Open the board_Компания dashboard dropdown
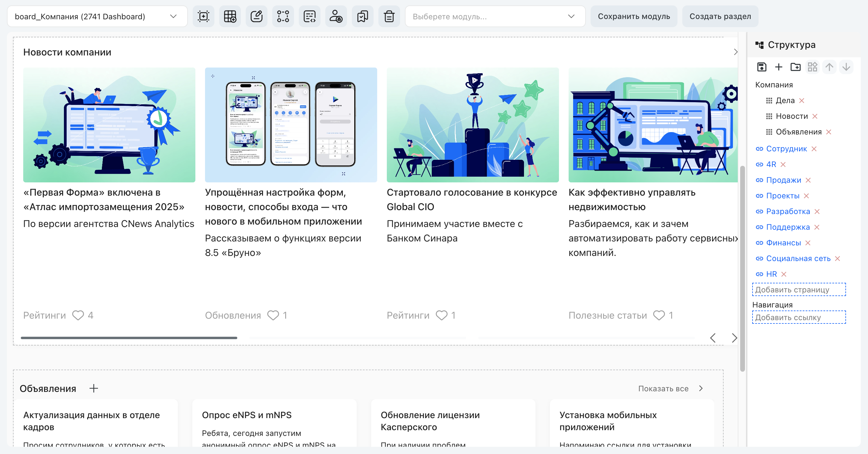This screenshot has height=454, width=868. (97, 16)
